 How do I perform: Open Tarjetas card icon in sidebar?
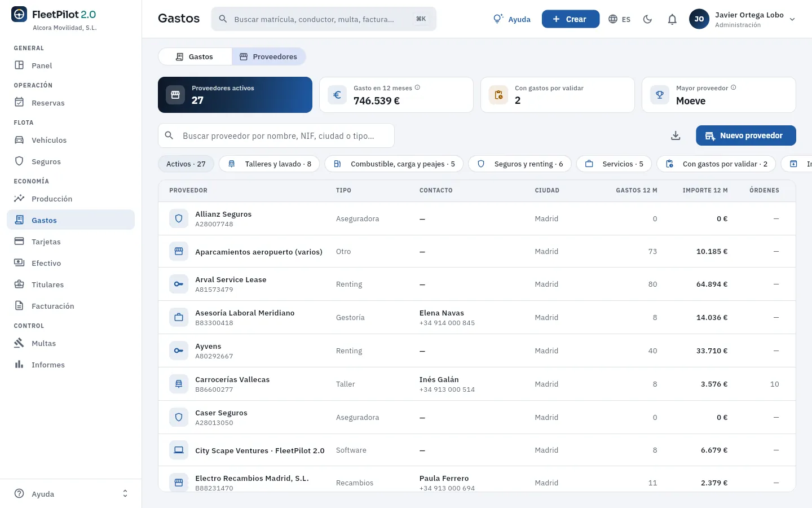pos(19,242)
